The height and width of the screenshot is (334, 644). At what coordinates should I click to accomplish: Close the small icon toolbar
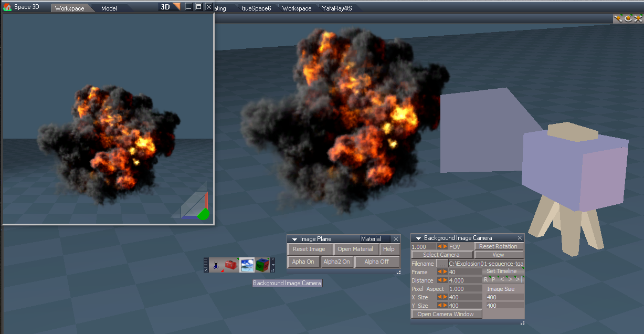[272, 260]
